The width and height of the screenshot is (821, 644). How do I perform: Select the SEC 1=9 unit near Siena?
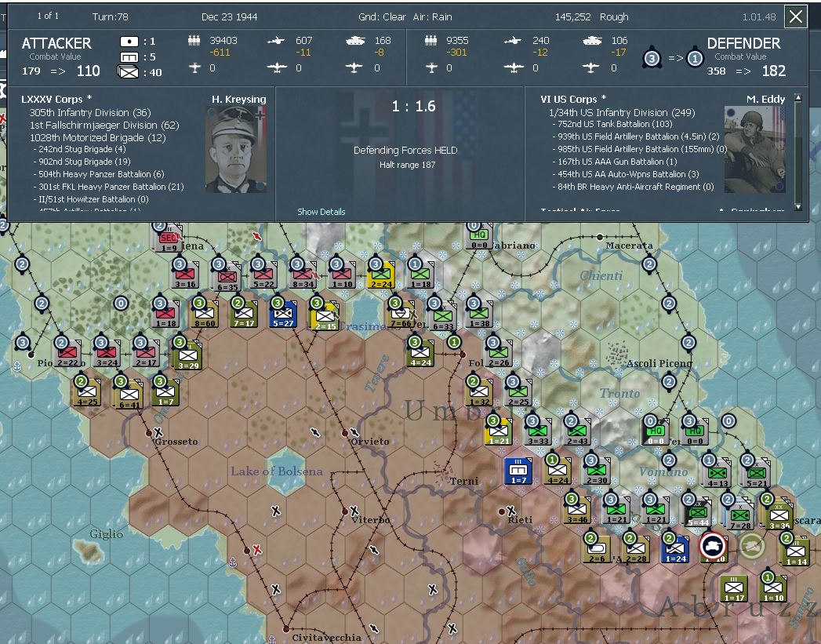[168, 238]
